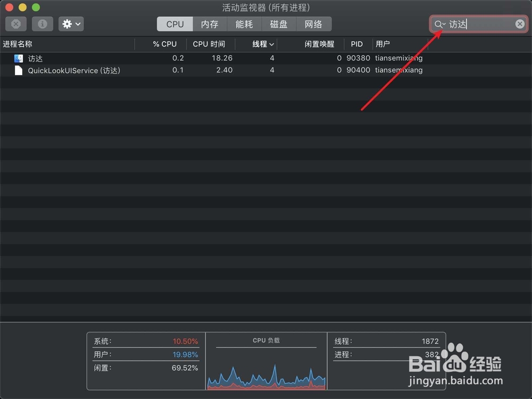Select the 磁盘 tab
This screenshot has width=532, height=399.
tap(278, 23)
